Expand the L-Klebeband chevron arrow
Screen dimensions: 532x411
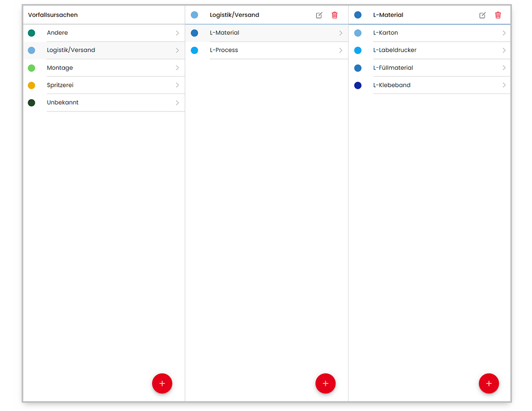(504, 85)
